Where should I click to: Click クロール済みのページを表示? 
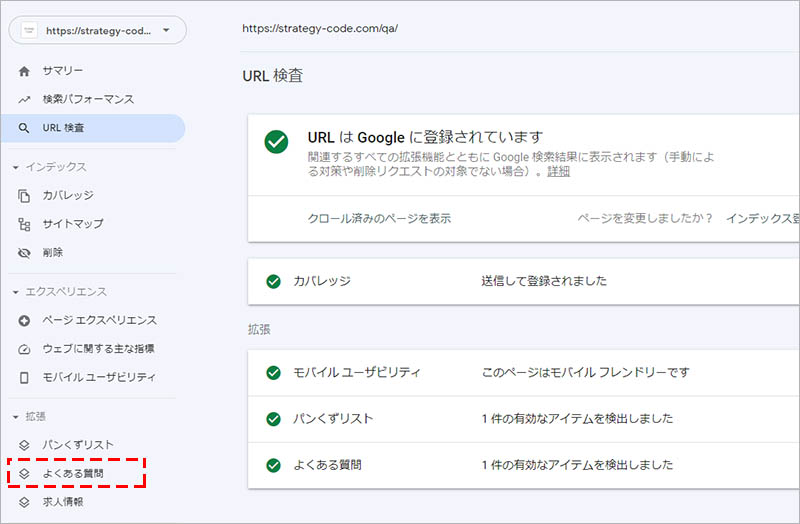point(379,218)
